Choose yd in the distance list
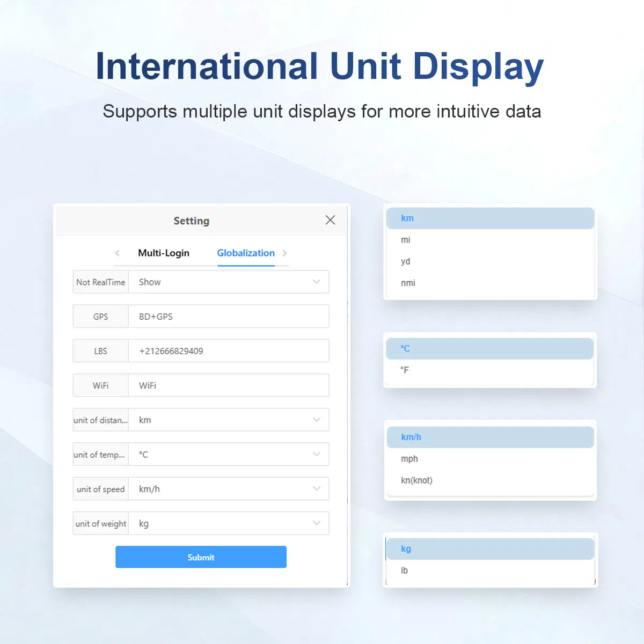 pyautogui.click(x=490, y=261)
